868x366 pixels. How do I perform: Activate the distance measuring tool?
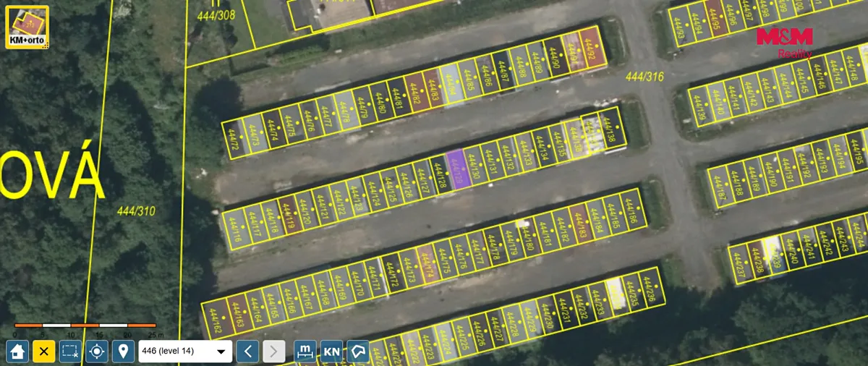click(305, 352)
